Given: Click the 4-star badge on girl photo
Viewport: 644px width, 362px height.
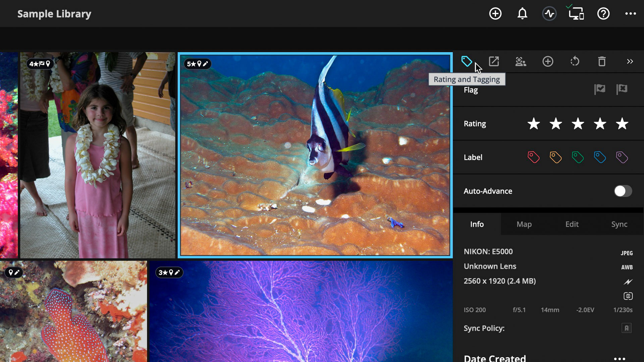Looking at the screenshot, I should [40, 64].
